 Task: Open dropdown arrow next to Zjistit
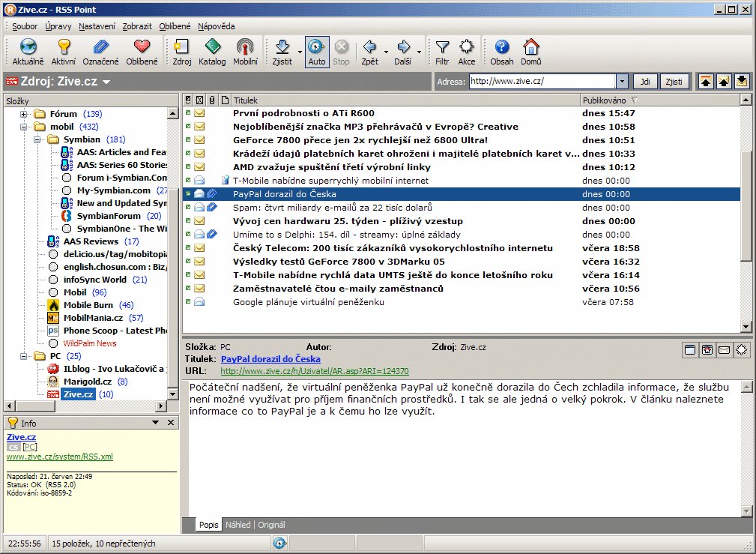[x=300, y=52]
